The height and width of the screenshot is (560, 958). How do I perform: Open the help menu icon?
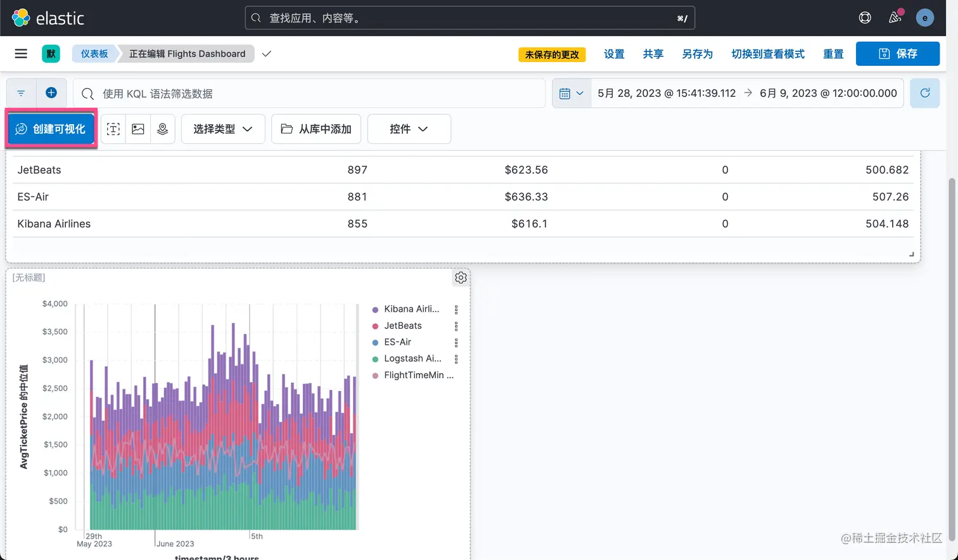(x=865, y=18)
